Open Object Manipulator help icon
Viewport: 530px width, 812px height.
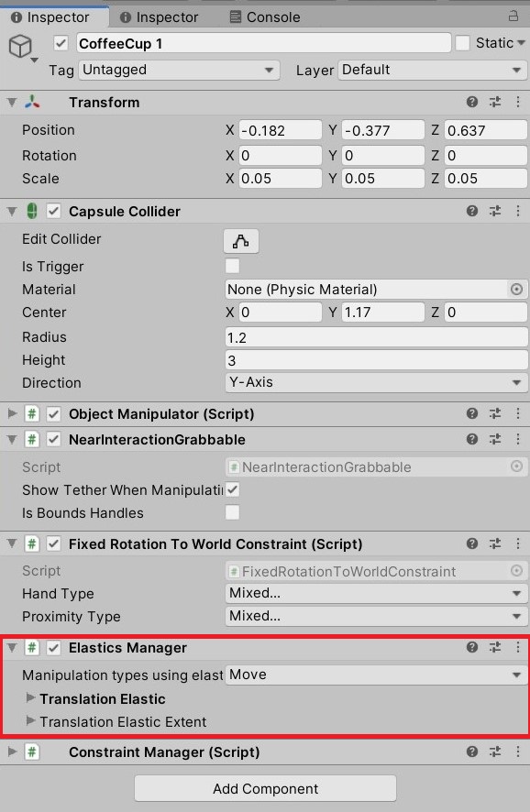click(x=471, y=413)
